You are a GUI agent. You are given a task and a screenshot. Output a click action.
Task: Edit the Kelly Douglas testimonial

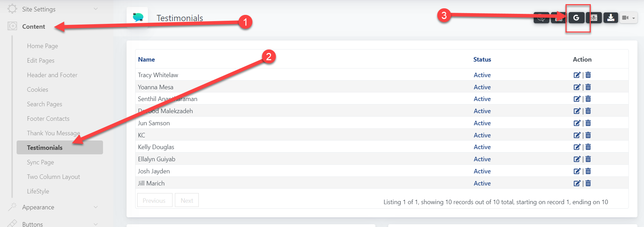577,147
